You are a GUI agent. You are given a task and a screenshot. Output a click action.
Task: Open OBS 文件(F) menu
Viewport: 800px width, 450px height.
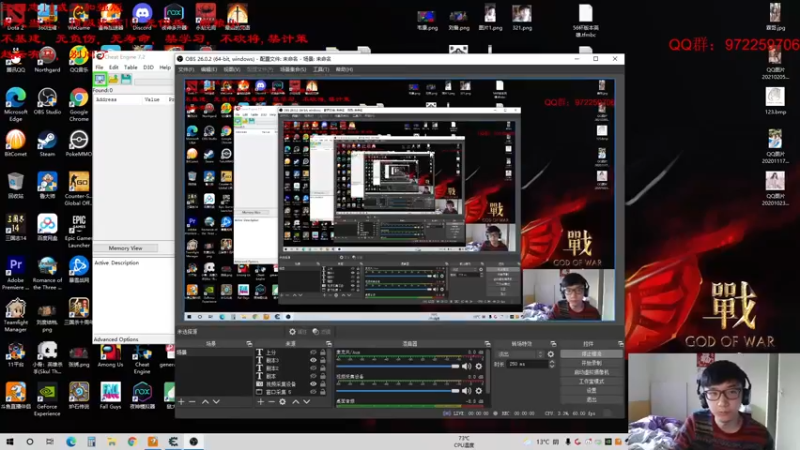tap(186, 69)
